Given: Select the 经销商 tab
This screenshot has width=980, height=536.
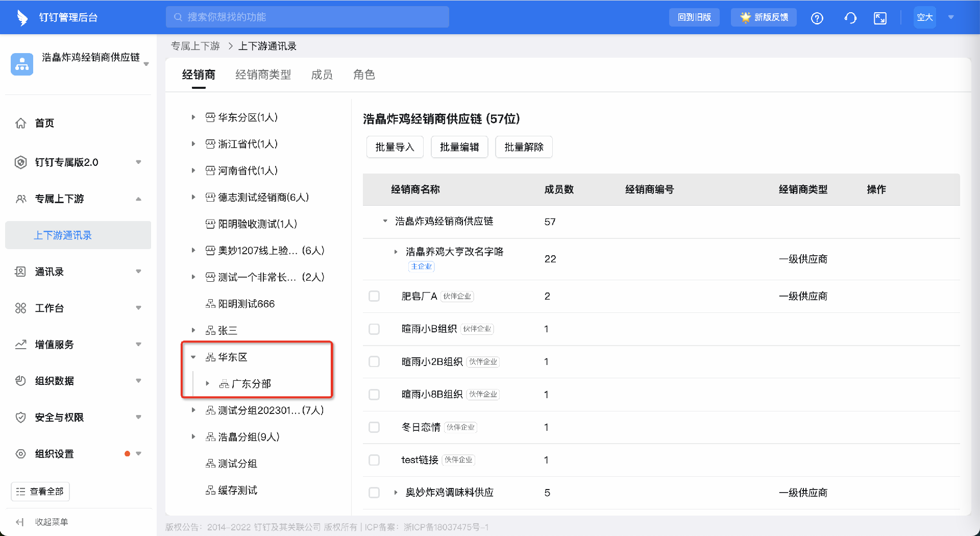Looking at the screenshot, I should [x=199, y=75].
